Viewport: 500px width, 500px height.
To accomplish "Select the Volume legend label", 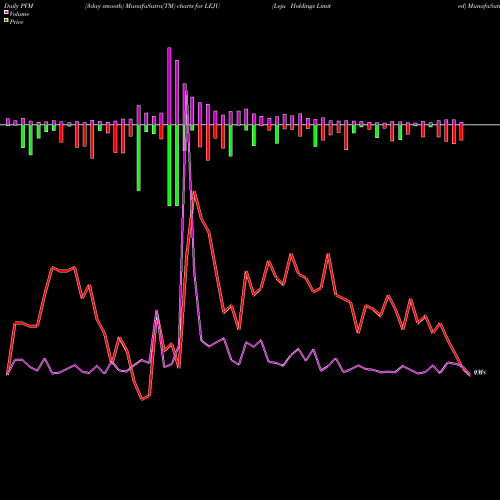I will pos(19,14).
